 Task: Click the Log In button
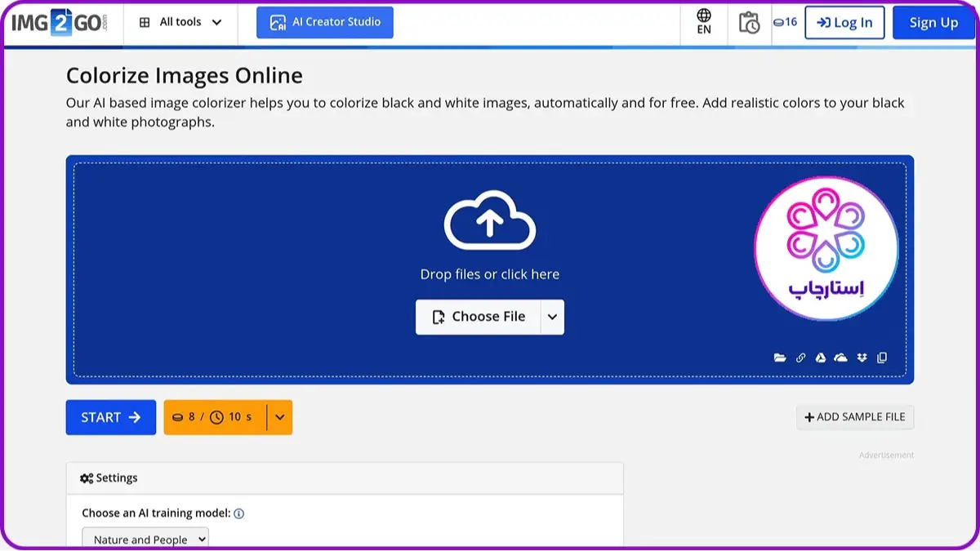click(844, 23)
